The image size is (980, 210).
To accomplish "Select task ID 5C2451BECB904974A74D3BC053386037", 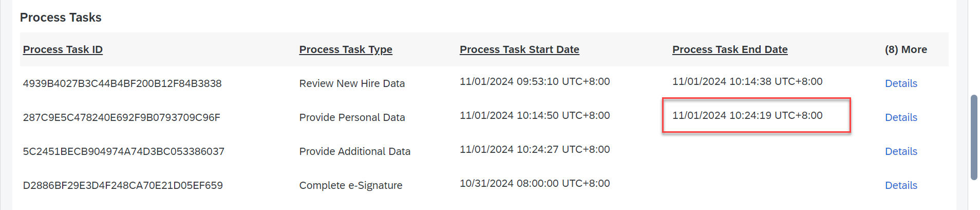I will pyautogui.click(x=124, y=151).
